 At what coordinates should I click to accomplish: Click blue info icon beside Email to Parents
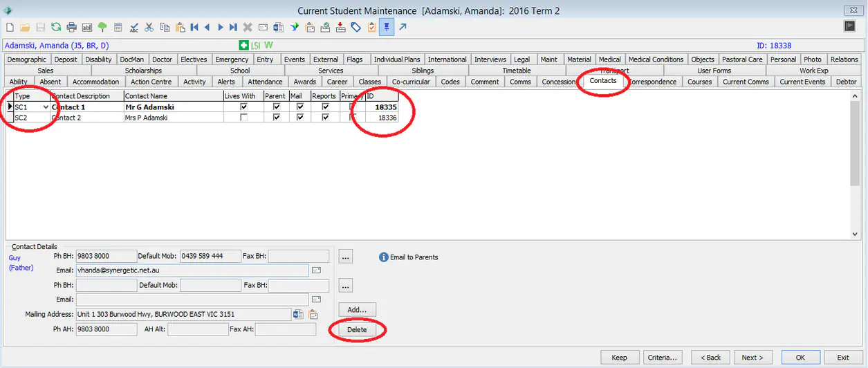[x=384, y=257]
